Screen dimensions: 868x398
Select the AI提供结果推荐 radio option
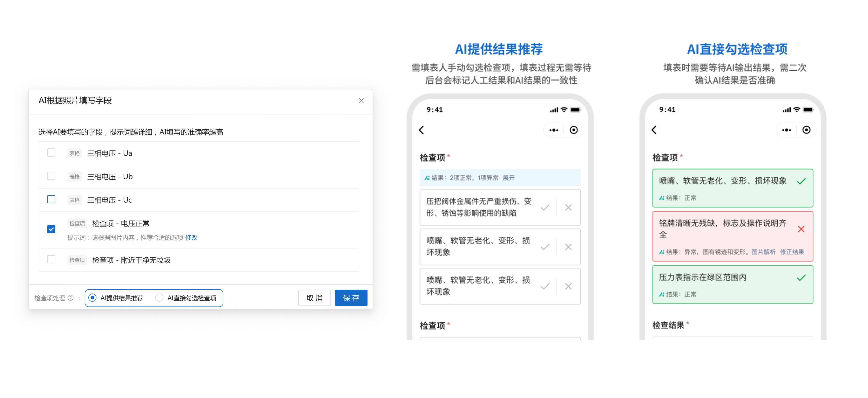(x=92, y=298)
